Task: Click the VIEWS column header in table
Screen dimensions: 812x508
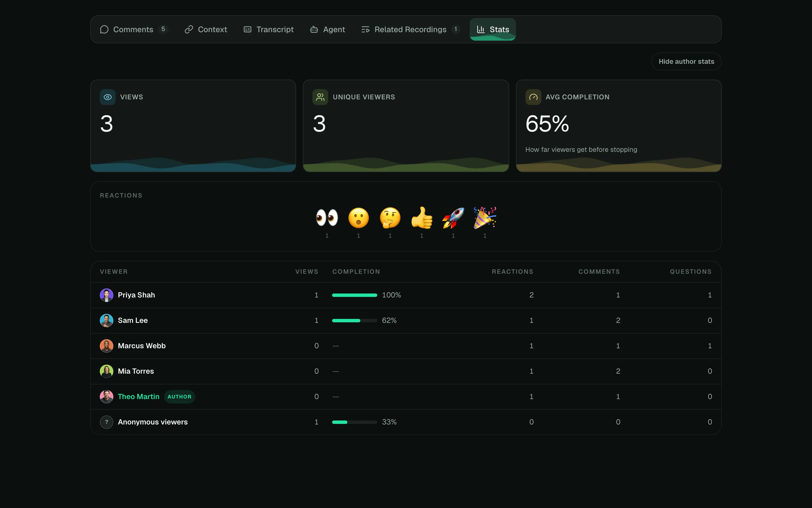Action: [x=307, y=271]
